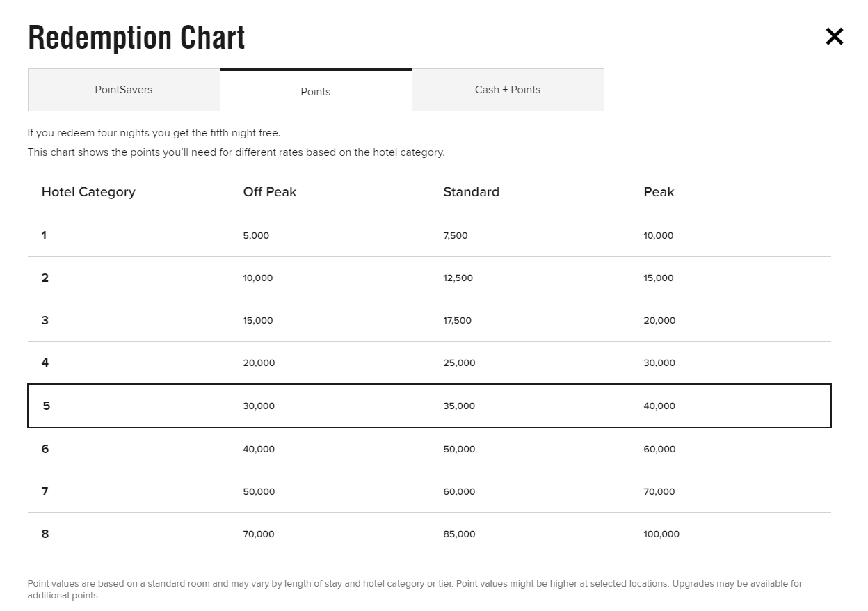Click category 2's 12,500 Standard value
Screen dimensions: 868x611
coord(458,278)
